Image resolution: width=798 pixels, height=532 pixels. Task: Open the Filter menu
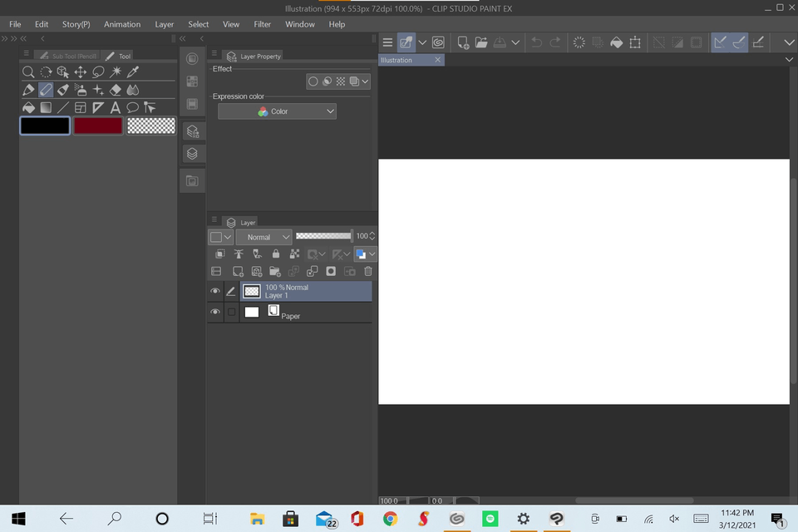pos(262,24)
